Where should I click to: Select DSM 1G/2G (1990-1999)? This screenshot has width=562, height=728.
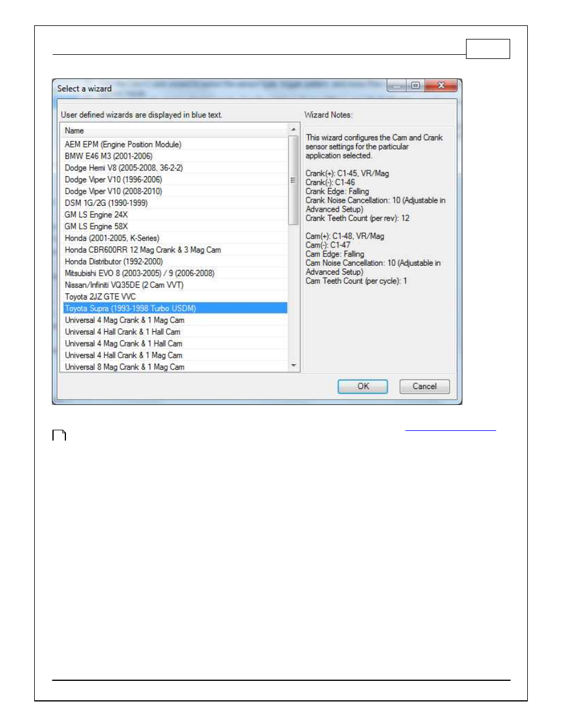pyautogui.click(x=174, y=203)
